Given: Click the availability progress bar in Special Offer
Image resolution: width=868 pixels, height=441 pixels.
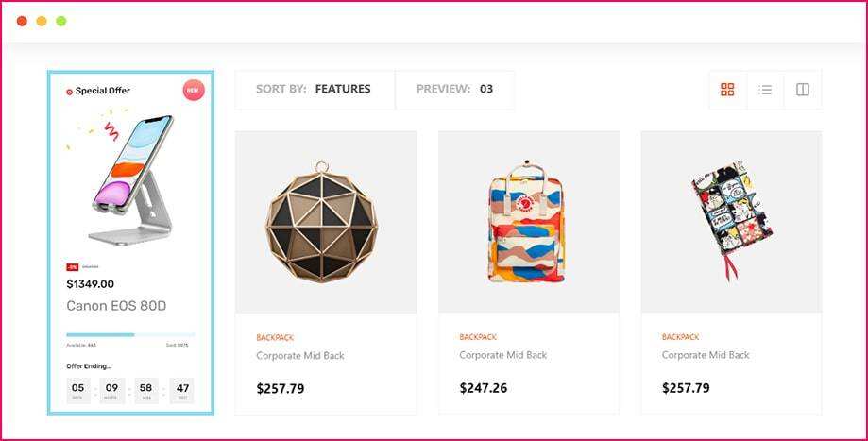Looking at the screenshot, I should coord(130,334).
